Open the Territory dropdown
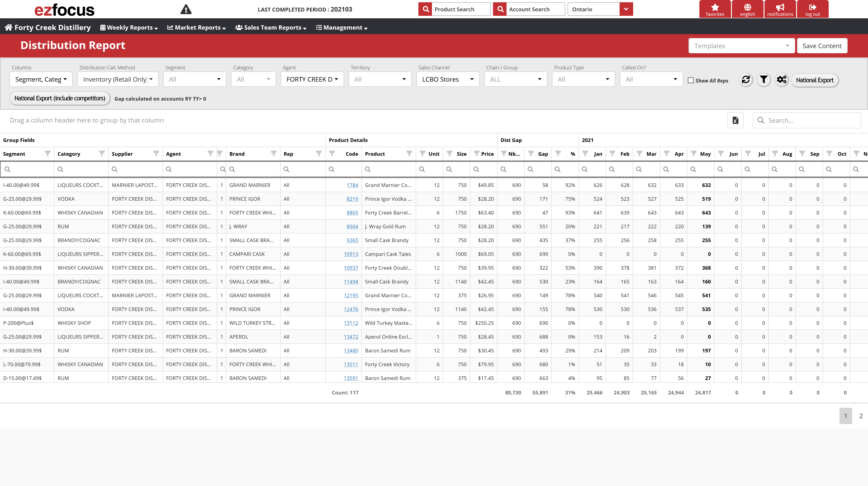This screenshot has width=868, height=486. pos(380,79)
